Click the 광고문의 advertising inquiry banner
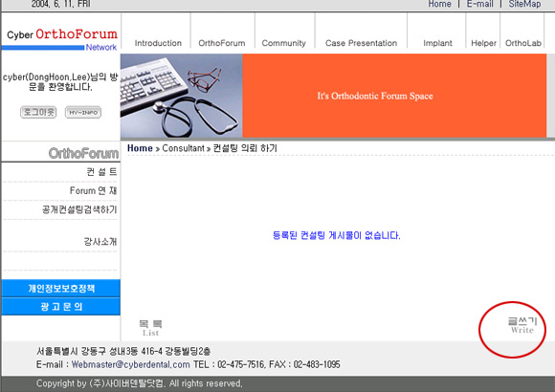Viewport: 555px width, 392px height. point(61,306)
